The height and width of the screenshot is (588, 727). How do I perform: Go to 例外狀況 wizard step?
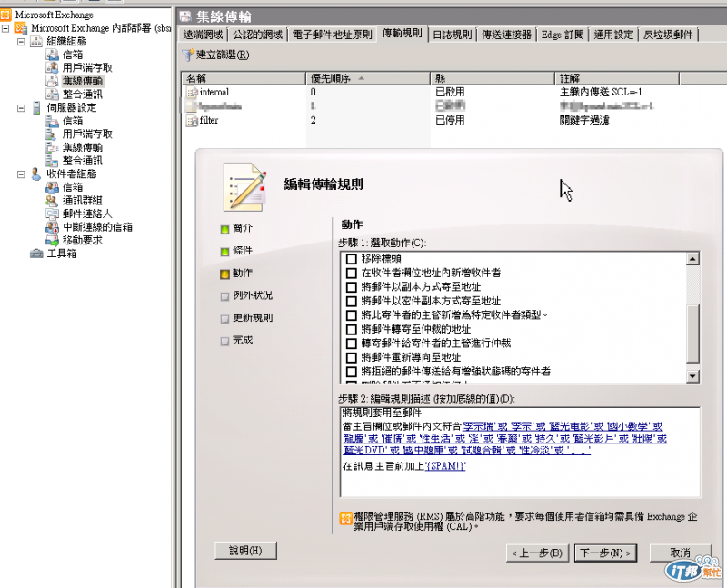246,295
